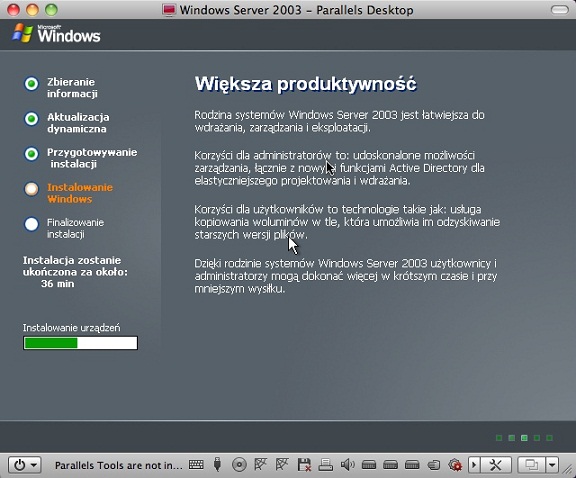Click the floppy disk icon
The height and width of the screenshot is (478, 576).
click(x=304, y=465)
